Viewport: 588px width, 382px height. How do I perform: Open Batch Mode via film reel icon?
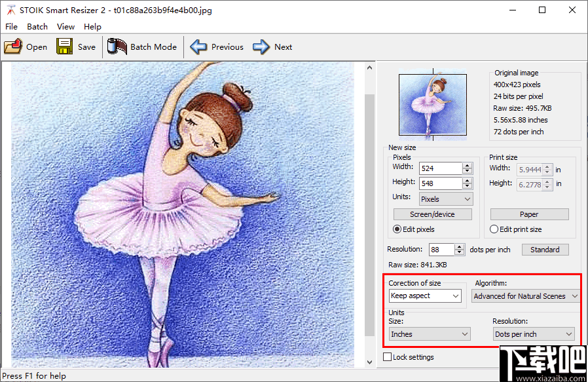pyautogui.click(x=117, y=47)
